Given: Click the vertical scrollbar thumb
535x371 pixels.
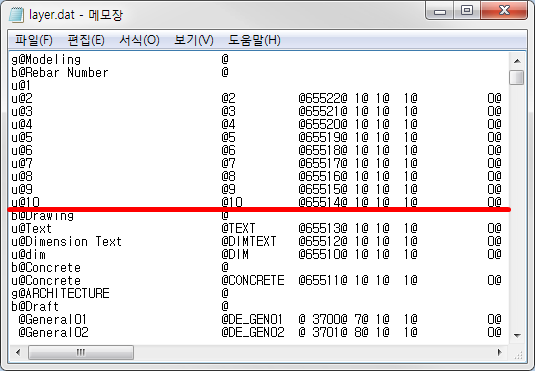Looking at the screenshot, I should 517,77.
